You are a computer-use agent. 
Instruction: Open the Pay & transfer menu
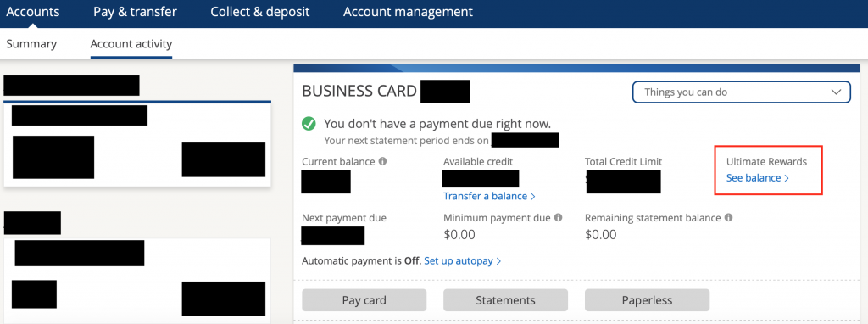[x=135, y=12]
